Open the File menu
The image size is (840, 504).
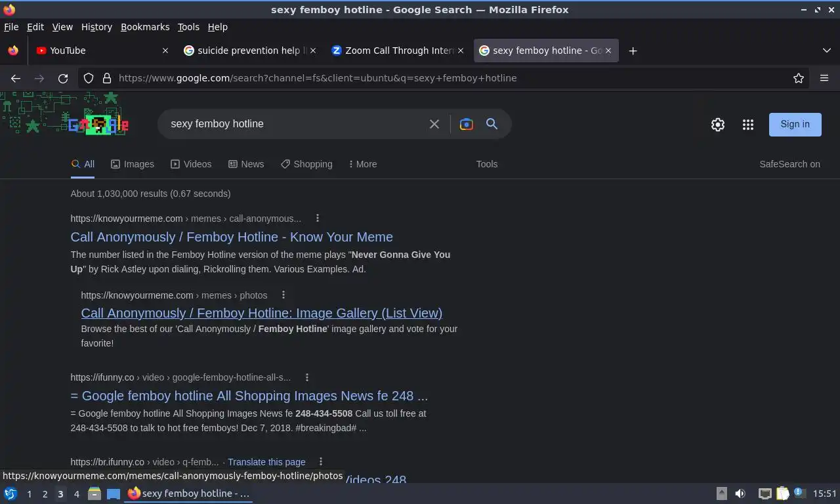click(x=11, y=27)
